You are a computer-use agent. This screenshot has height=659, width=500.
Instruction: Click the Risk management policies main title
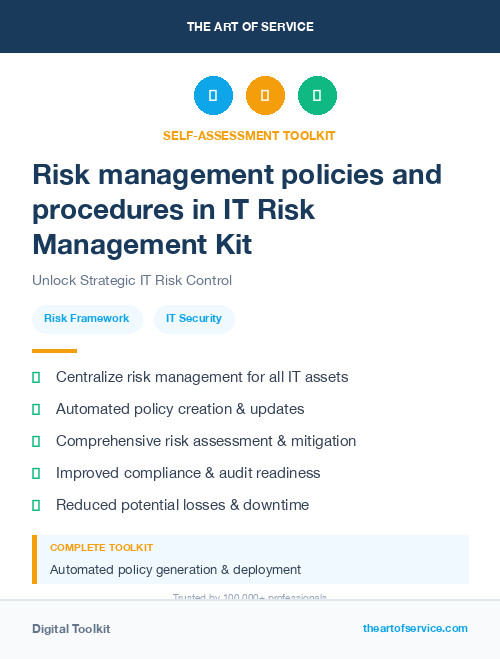[x=237, y=209]
